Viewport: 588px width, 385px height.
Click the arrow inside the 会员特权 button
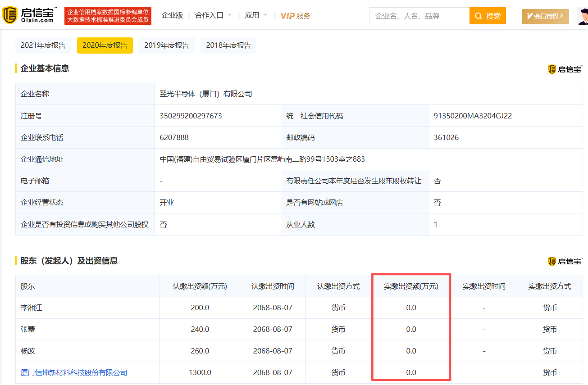[561, 16]
